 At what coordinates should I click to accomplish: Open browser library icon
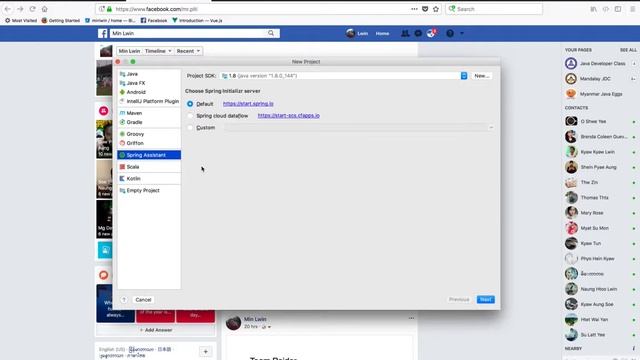593,9
